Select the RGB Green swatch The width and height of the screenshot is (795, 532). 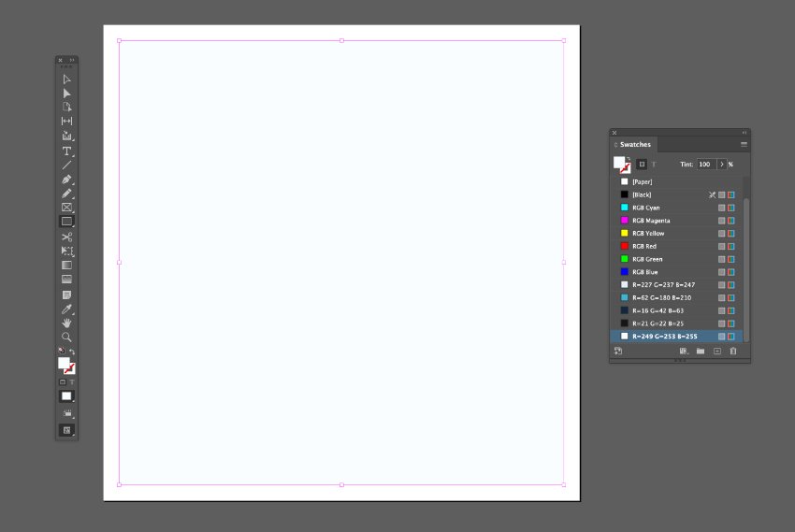pyautogui.click(x=677, y=259)
